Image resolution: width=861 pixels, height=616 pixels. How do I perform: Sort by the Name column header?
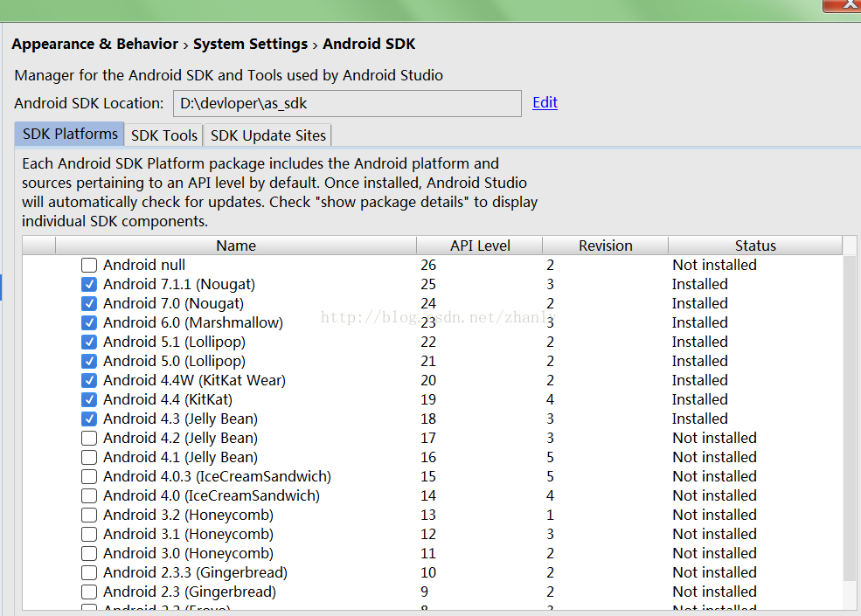pos(236,246)
